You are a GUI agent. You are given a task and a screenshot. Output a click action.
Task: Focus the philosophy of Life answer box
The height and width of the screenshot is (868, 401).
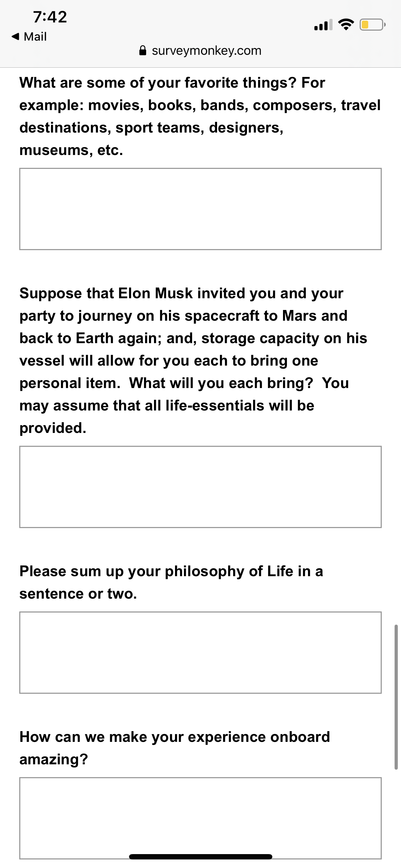coord(200,652)
